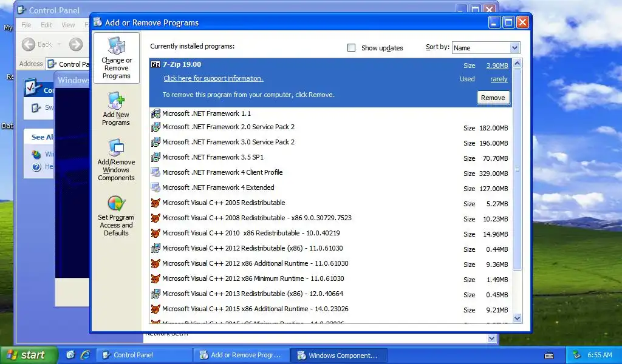
Task: Select Microsoft .NET Framework 2.0 Service Pack 2
Action: [331, 127]
